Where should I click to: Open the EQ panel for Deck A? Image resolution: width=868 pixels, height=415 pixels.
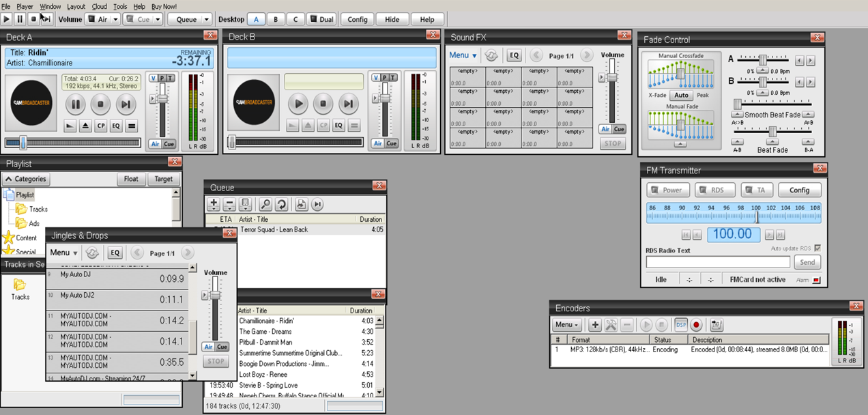[116, 126]
